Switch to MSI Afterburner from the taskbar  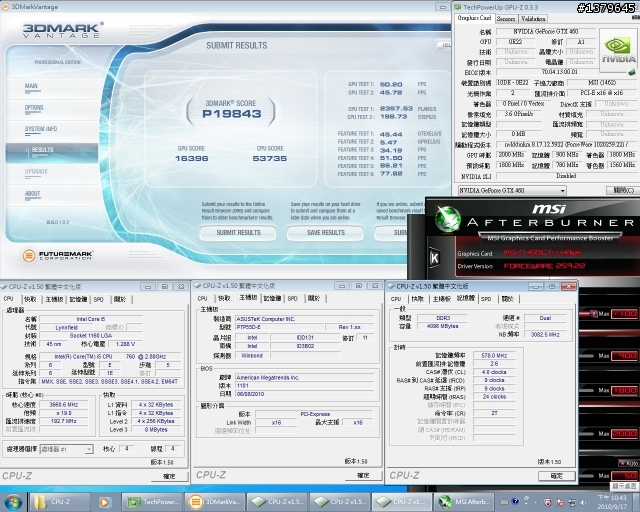click(464, 502)
